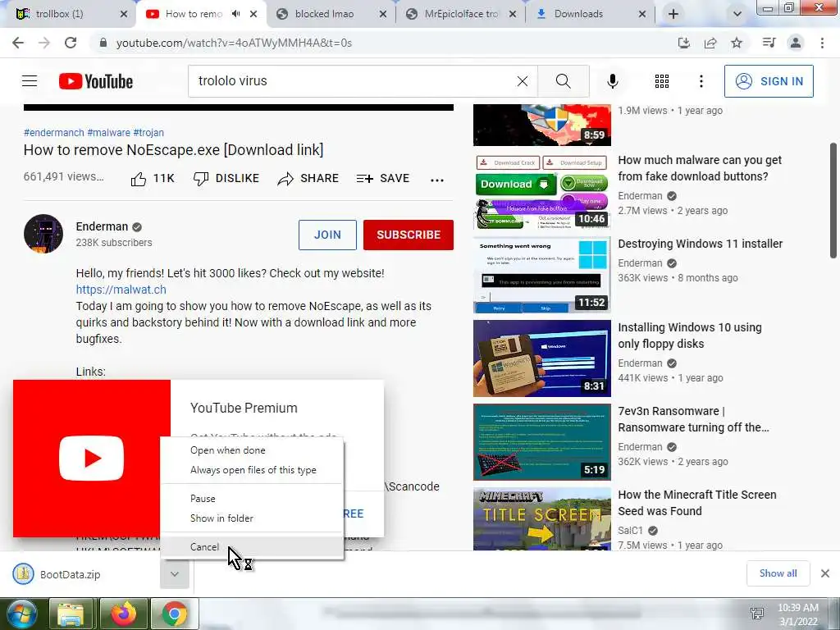Click the address bar URL

pyautogui.click(x=234, y=43)
